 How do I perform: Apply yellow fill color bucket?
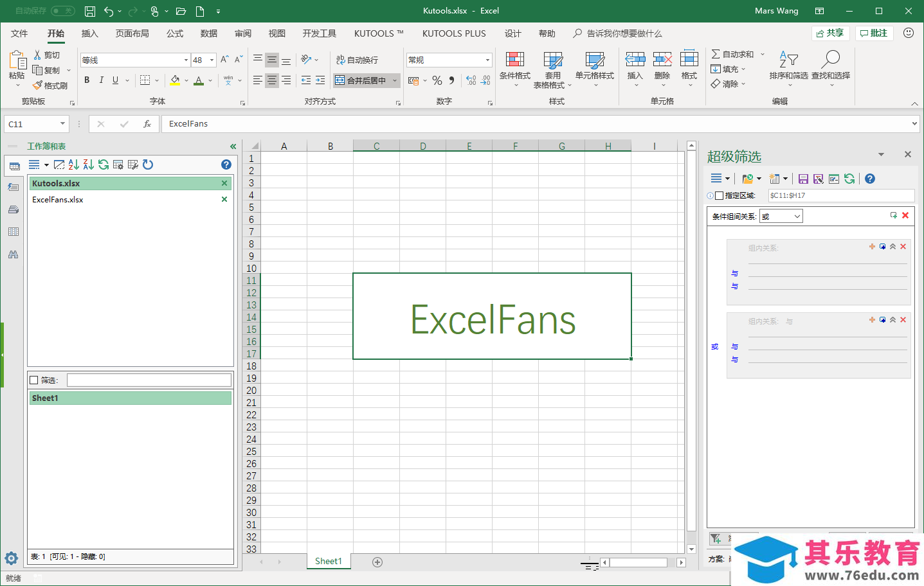point(175,80)
